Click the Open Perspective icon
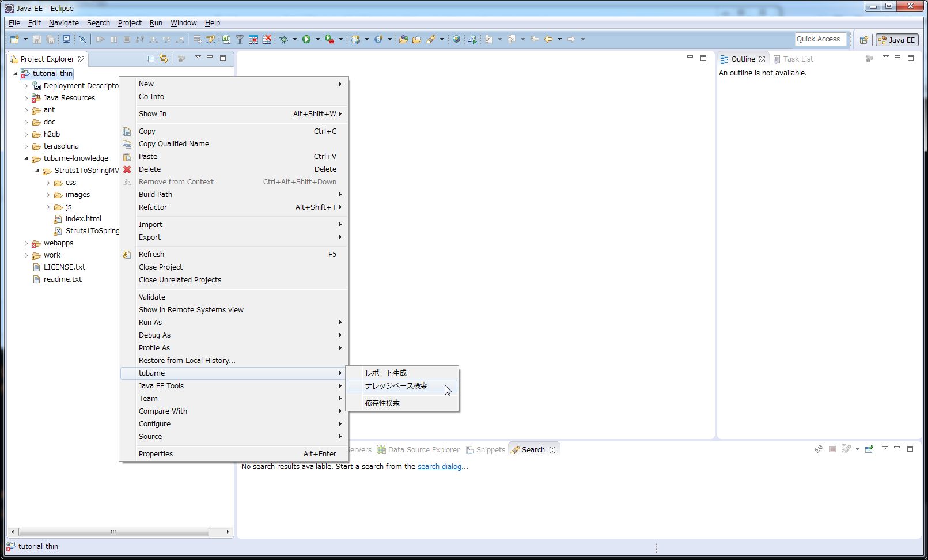Image resolution: width=928 pixels, height=560 pixels. pos(863,40)
